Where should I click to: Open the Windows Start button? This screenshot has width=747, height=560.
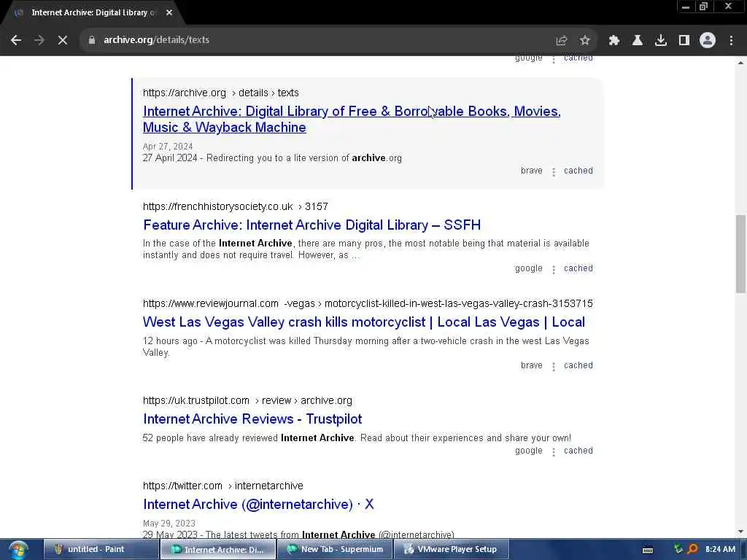(x=18, y=550)
